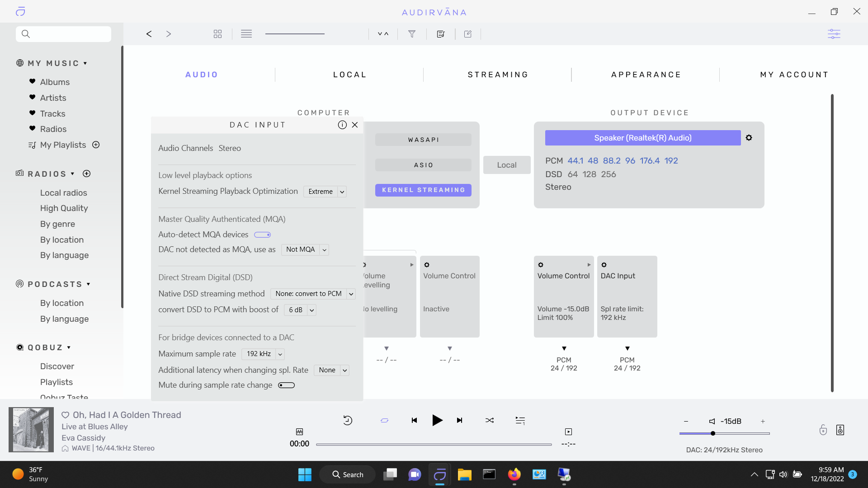Click the info icon in DAC Input header

pyautogui.click(x=342, y=125)
